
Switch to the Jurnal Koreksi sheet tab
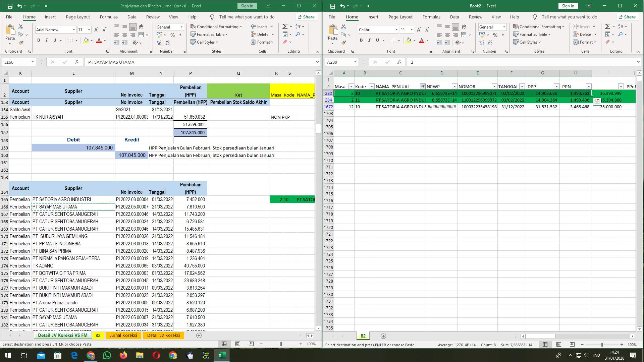[x=123, y=335]
